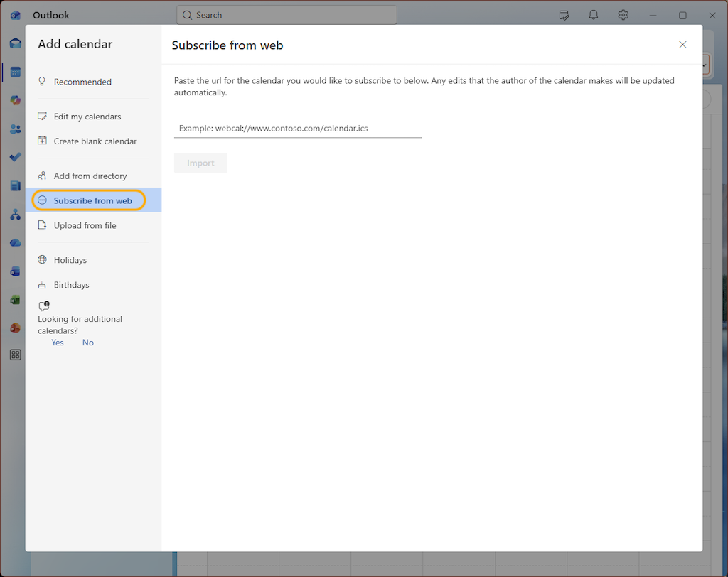
Task: Click No for additional calendars
Action: click(88, 343)
